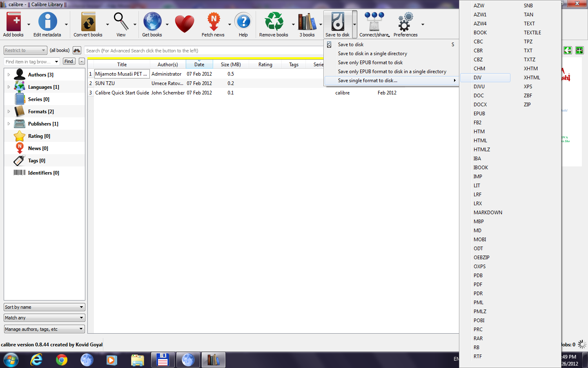Open the Restrict to dropdown
The height and width of the screenshot is (368, 588).
(x=25, y=50)
